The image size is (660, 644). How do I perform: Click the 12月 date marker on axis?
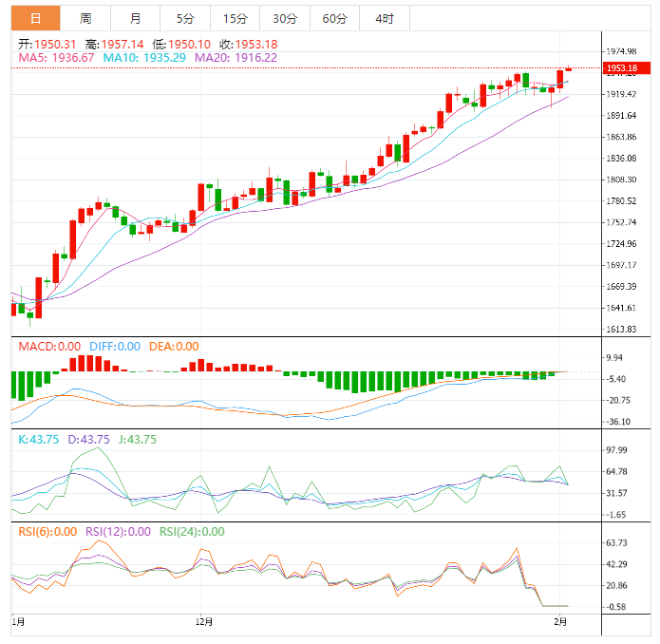[202, 622]
